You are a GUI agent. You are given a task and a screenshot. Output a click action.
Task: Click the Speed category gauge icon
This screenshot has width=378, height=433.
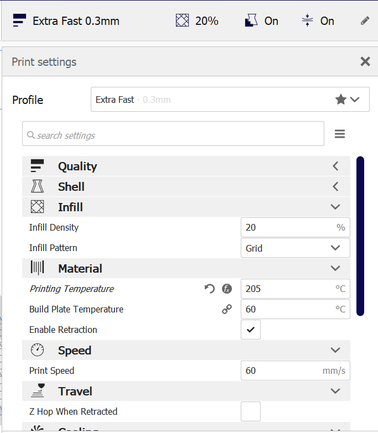[37, 350]
